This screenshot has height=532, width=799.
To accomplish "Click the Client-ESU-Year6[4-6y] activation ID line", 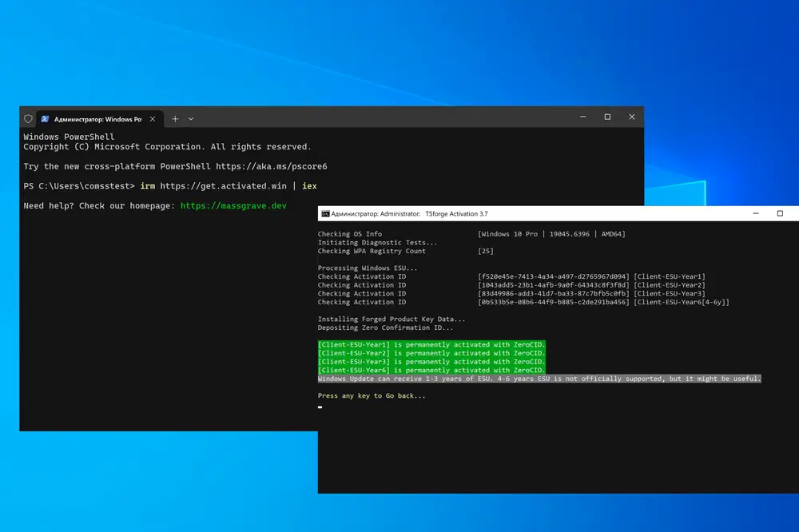I will pos(523,302).
